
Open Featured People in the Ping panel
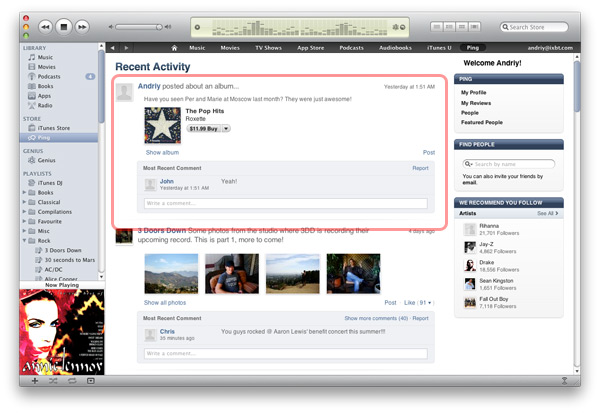click(x=482, y=122)
